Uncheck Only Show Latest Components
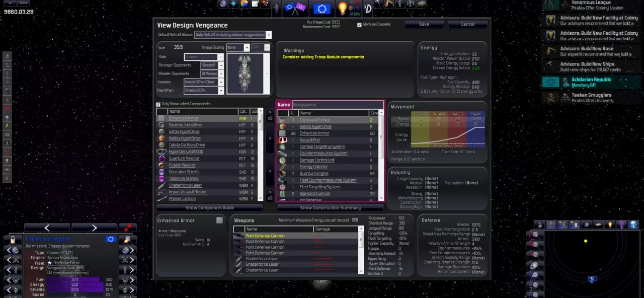Screen dimensions: 644x298 point(158,104)
